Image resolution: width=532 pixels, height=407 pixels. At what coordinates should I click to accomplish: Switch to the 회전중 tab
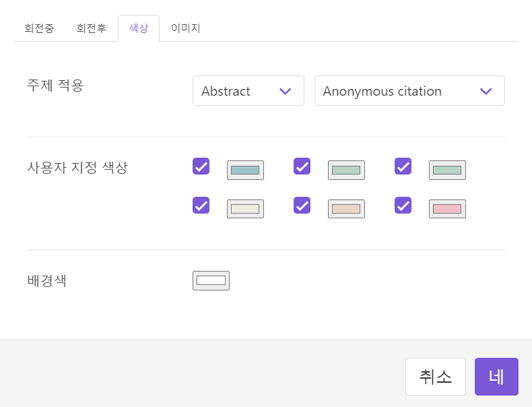pos(39,28)
